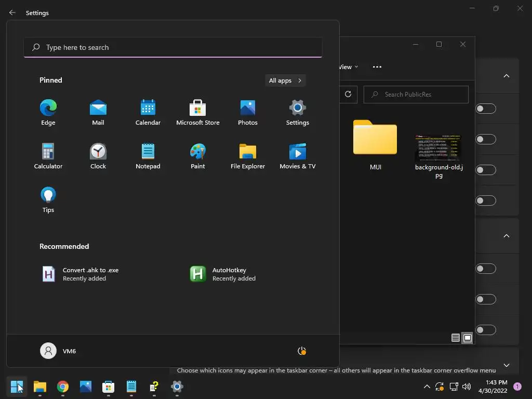Screen dimensions: 532x399
Task: Open Microsoft Store from Start menu
Action: [198, 113]
